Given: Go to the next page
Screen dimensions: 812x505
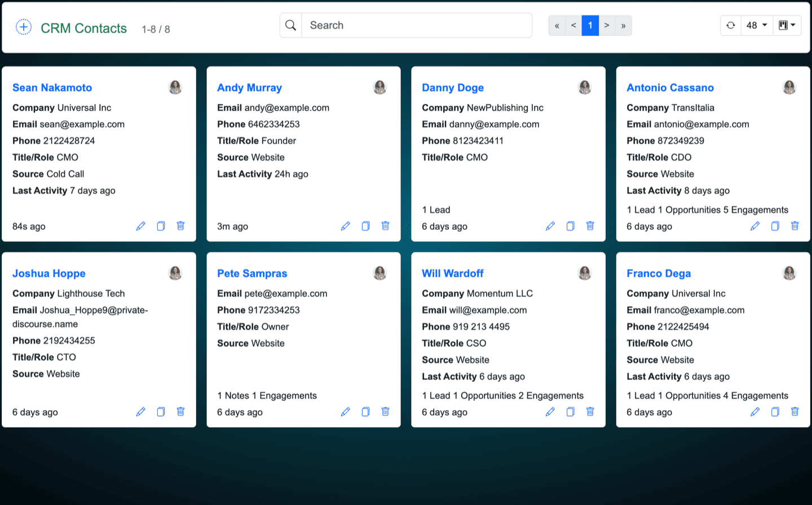Looking at the screenshot, I should tap(607, 25).
